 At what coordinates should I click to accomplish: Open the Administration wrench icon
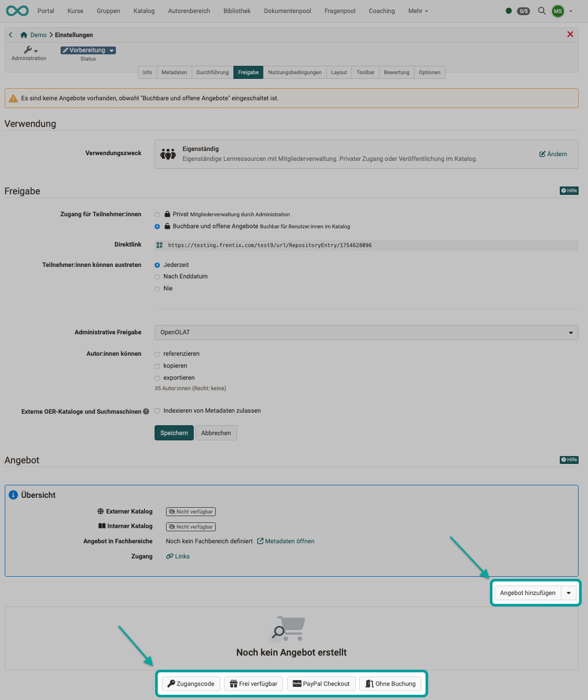[x=29, y=50]
